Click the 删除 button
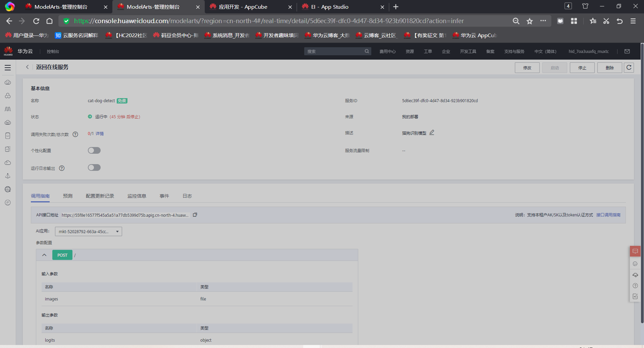The height and width of the screenshot is (348, 644). [x=610, y=68]
